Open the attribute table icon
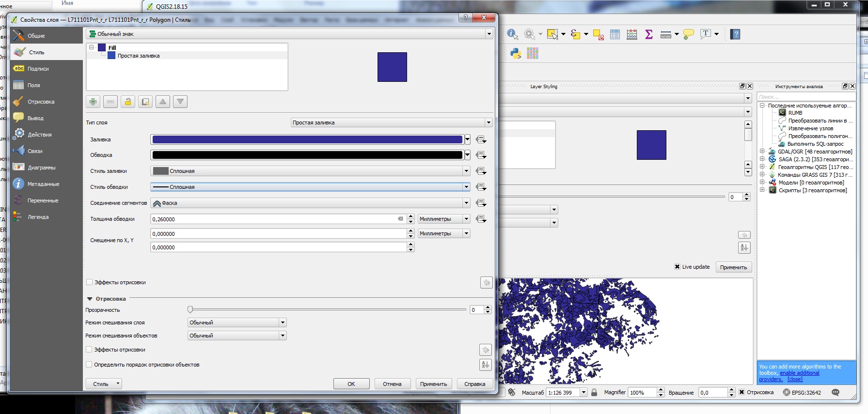This screenshot has width=868, height=414. point(615,34)
